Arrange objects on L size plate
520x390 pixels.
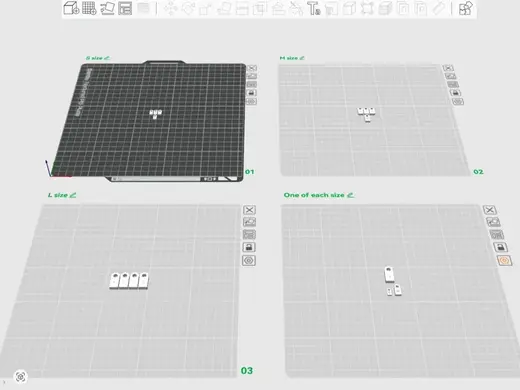click(249, 235)
